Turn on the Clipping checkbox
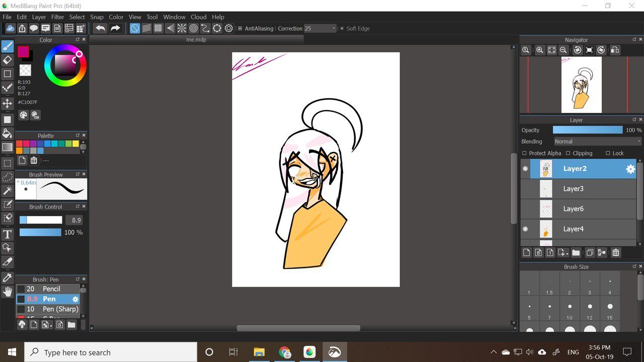644x362 pixels. (x=568, y=153)
